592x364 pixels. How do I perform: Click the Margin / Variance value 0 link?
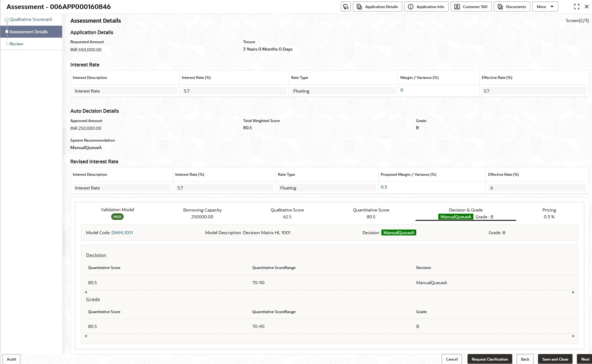click(402, 90)
